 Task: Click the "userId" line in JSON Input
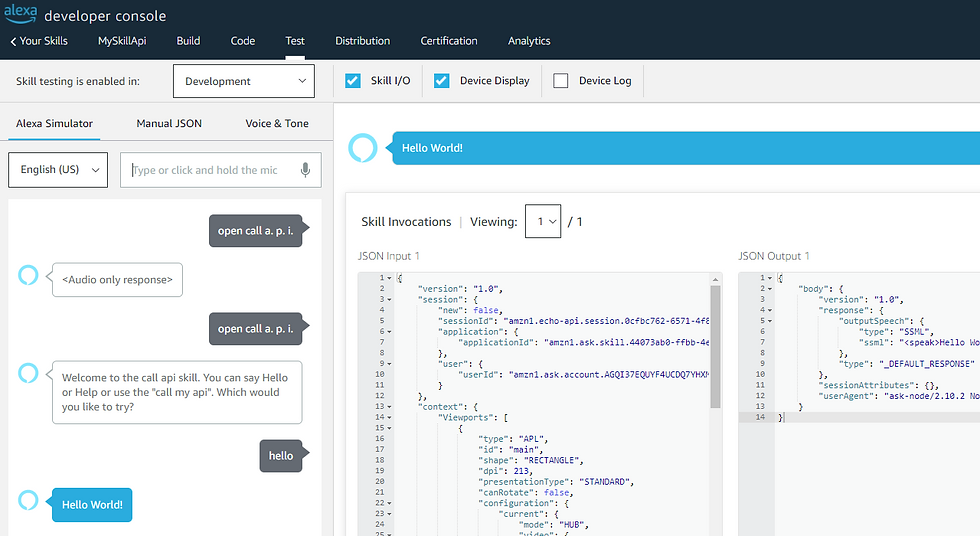point(583,374)
